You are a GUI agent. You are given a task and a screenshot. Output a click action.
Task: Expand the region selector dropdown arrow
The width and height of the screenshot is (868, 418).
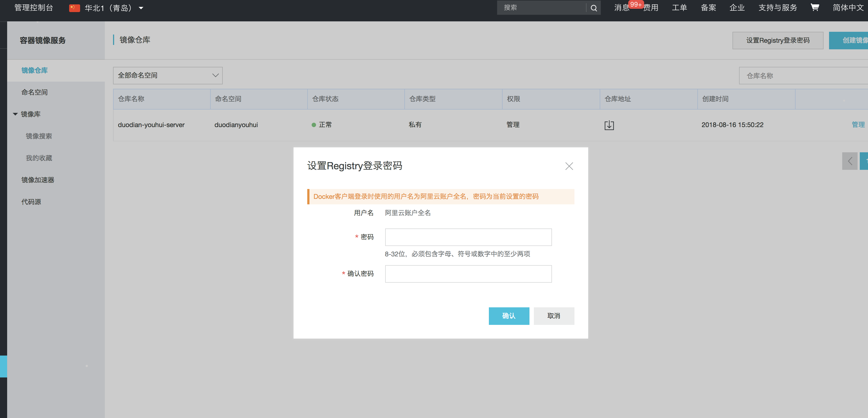click(141, 8)
